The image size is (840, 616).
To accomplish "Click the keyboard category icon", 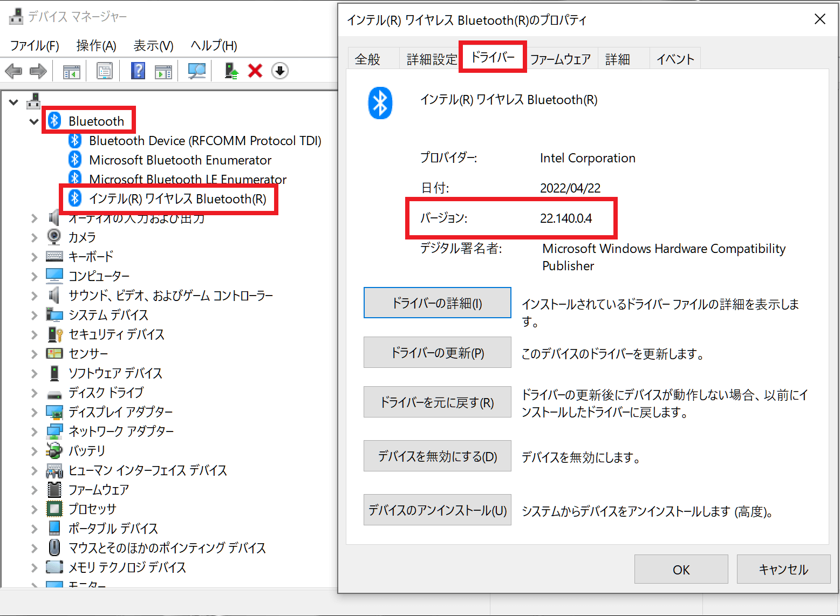I will coord(54,256).
